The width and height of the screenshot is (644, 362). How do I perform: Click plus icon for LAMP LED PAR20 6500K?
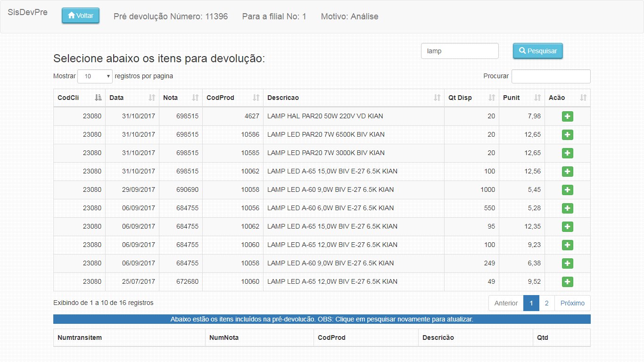click(567, 135)
